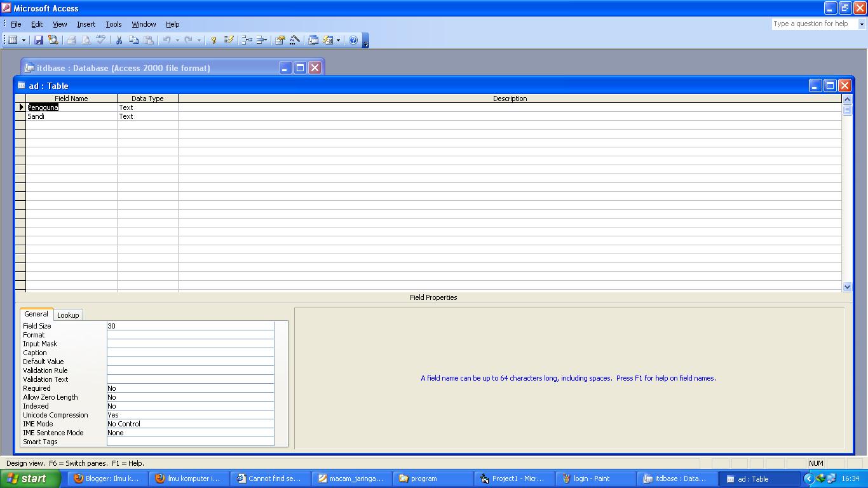Click the Input Mask property box
Screen dimensions: 868x488
pyautogui.click(x=191, y=344)
